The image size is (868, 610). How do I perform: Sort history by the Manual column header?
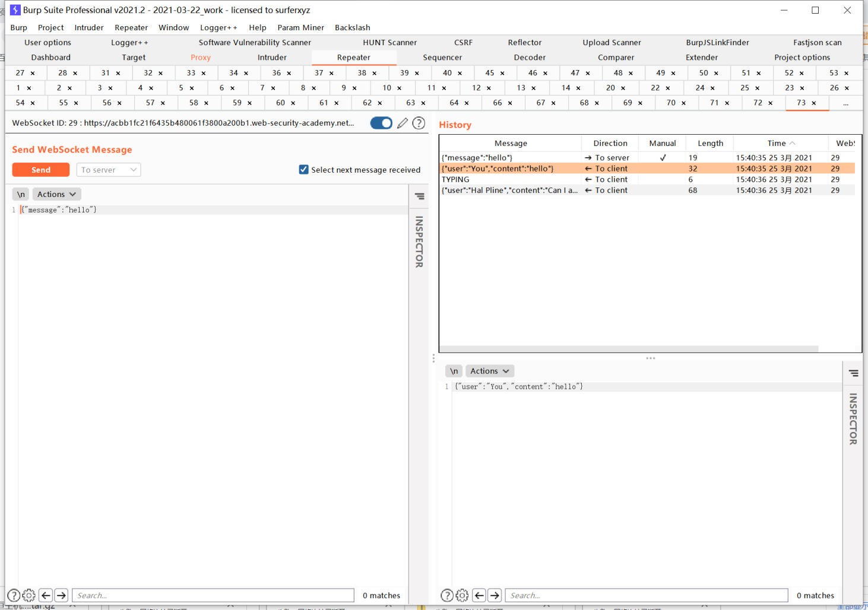click(x=663, y=143)
